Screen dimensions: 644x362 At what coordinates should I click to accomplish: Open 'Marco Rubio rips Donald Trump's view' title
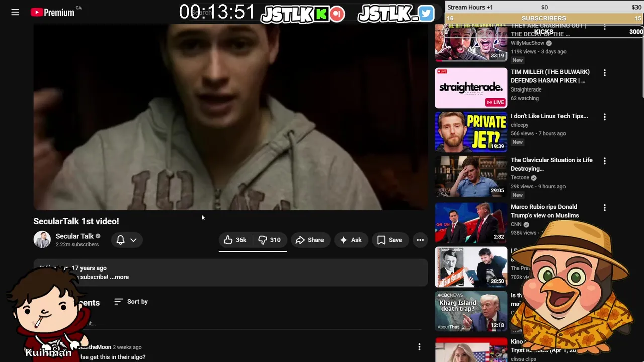click(545, 211)
